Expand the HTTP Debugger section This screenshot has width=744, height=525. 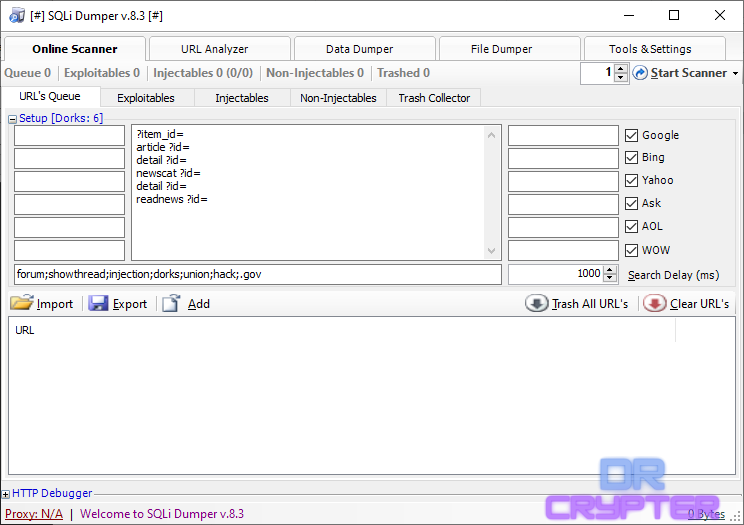coord(6,494)
